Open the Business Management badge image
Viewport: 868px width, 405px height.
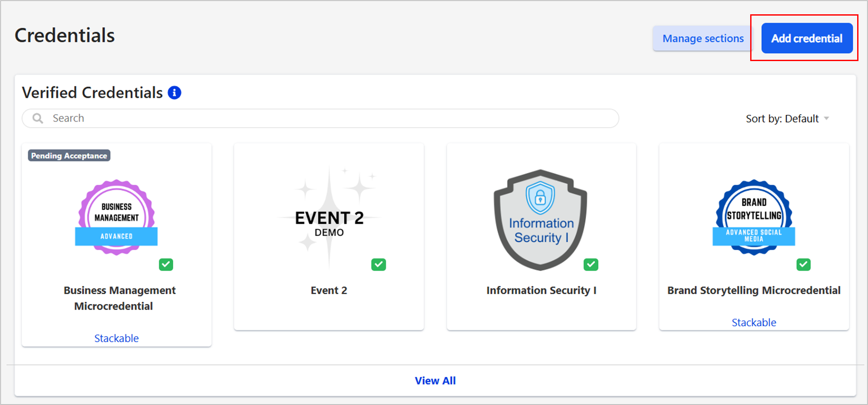117,217
